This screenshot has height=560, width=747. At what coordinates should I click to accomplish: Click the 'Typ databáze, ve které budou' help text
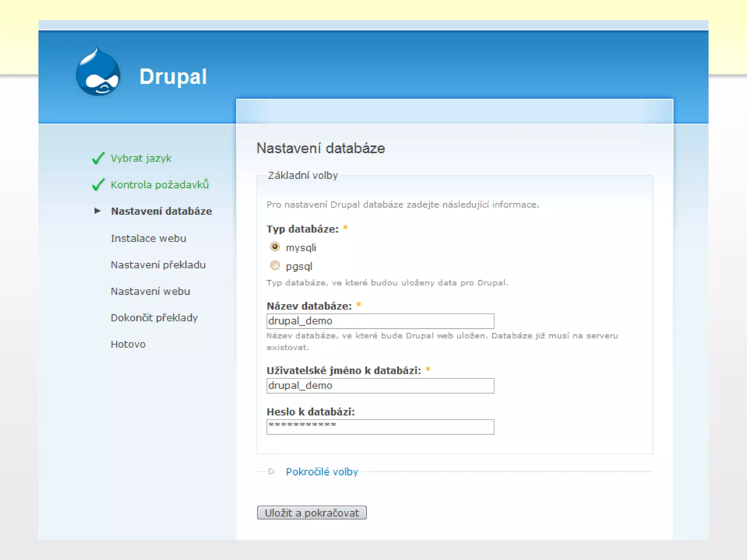[387, 283]
